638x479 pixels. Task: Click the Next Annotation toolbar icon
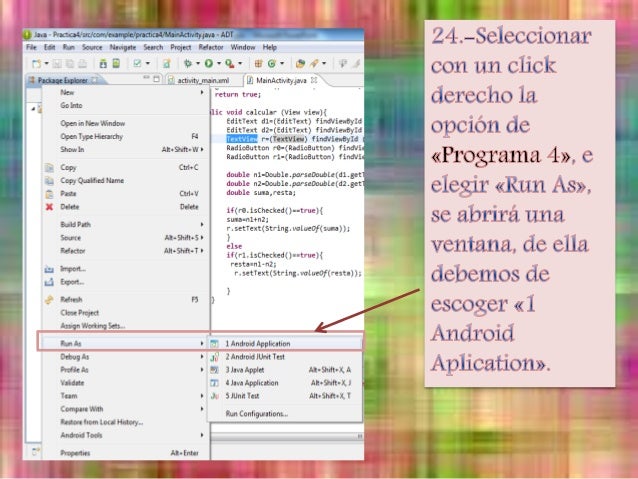pyautogui.click(x=343, y=63)
